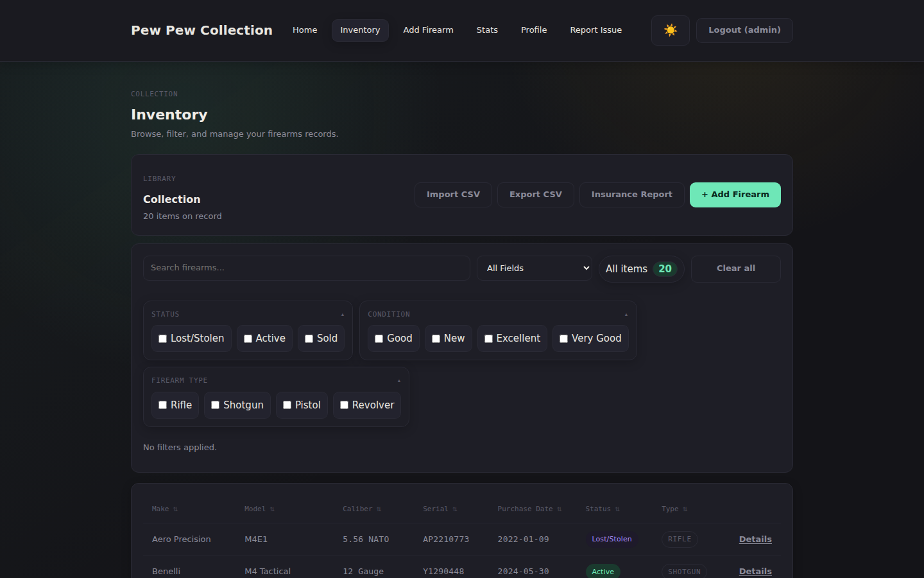Click sort icon next to Caliber column

(x=379, y=509)
